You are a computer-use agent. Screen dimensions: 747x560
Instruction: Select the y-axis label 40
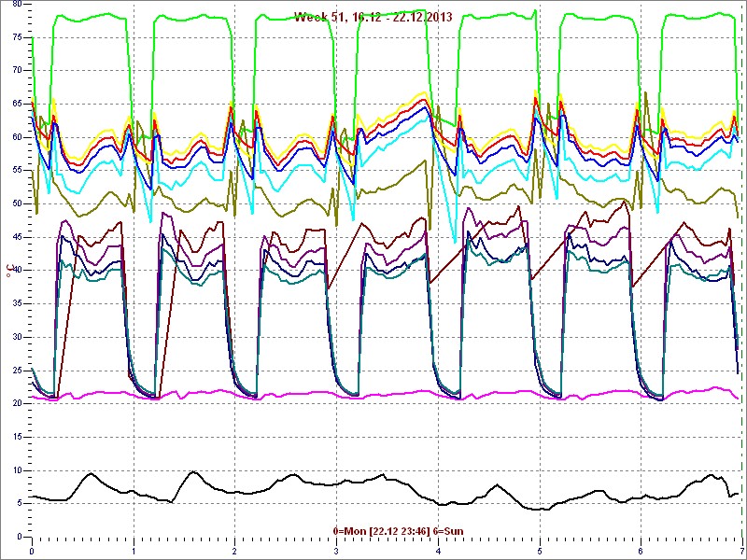(17, 271)
